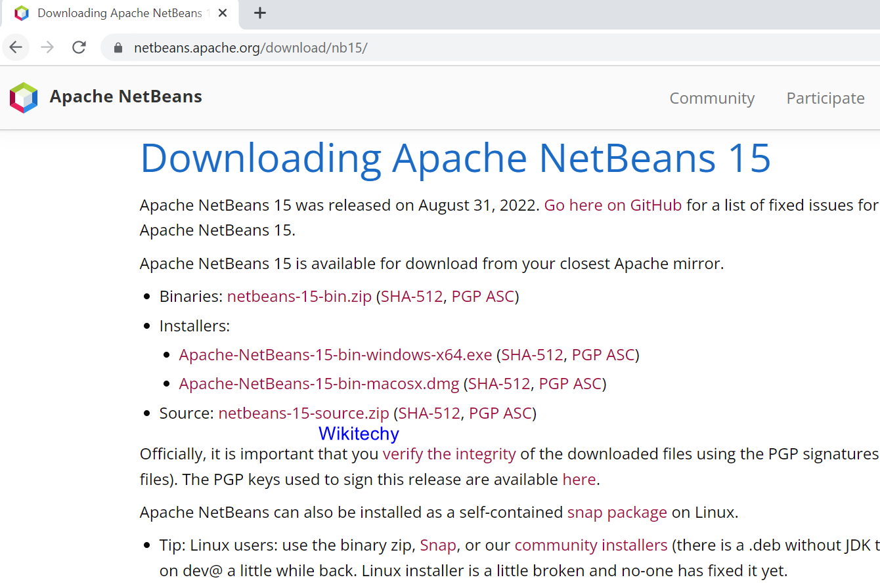Image resolution: width=880 pixels, height=588 pixels.
Task: Click the address bar URL field
Action: [x=394, y=48]
